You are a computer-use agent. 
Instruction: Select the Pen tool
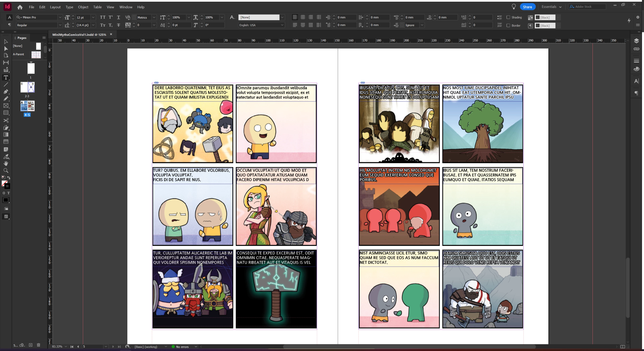click(x=6, y=91)
